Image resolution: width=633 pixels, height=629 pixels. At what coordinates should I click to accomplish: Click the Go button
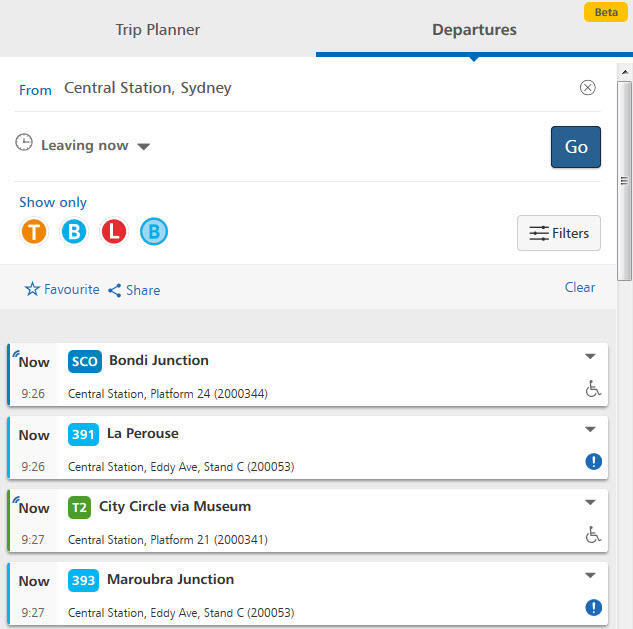point(576,147)
